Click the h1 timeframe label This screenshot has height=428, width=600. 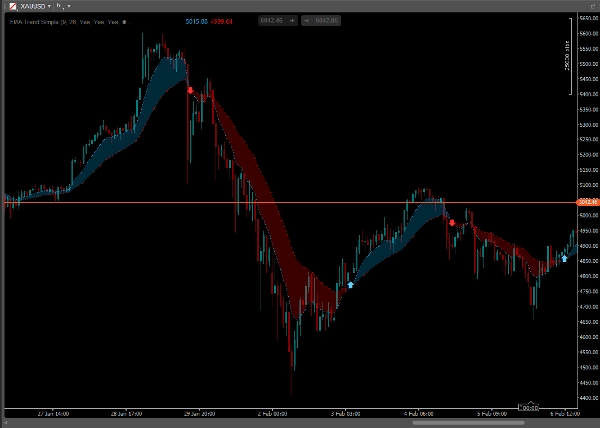point(60,6)
